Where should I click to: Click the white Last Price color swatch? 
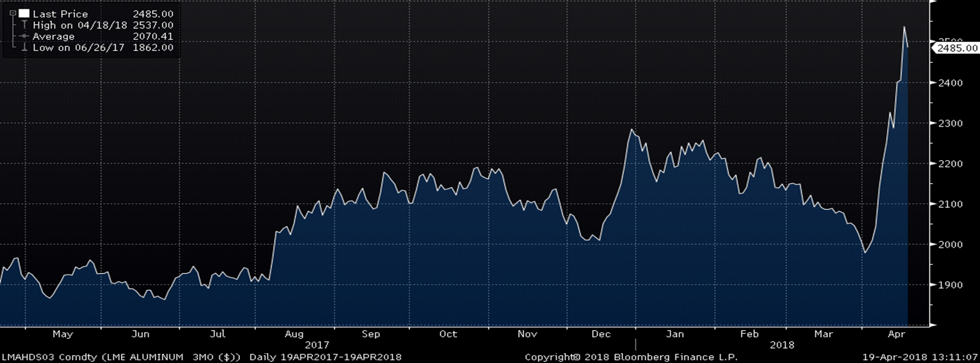click(x=24, y=14)
